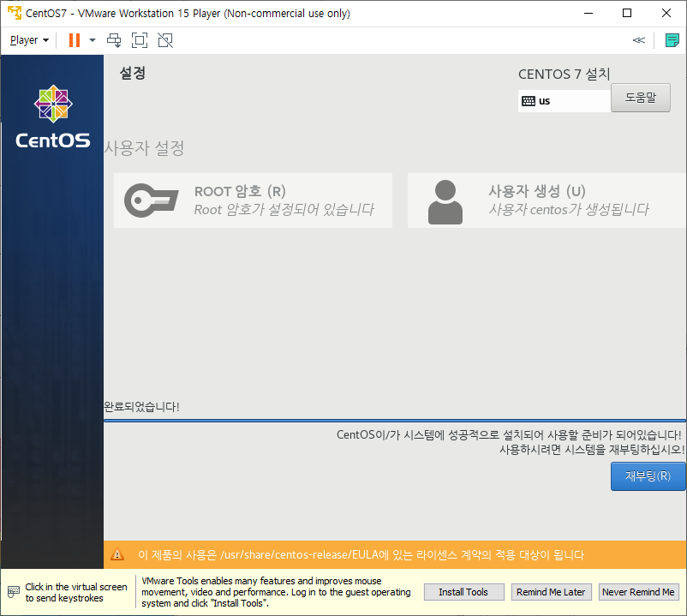
Task: Pause the virtual machine
Action: 75,40
